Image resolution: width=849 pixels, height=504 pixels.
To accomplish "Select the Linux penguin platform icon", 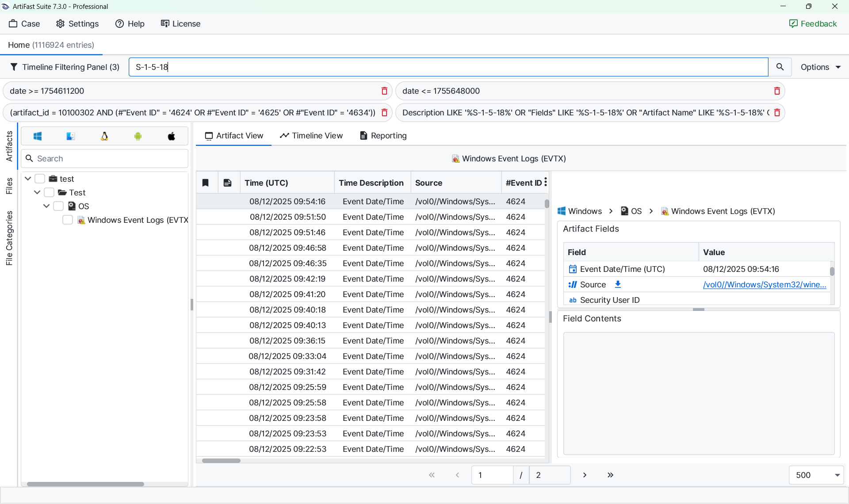I will tap(104, 136).
